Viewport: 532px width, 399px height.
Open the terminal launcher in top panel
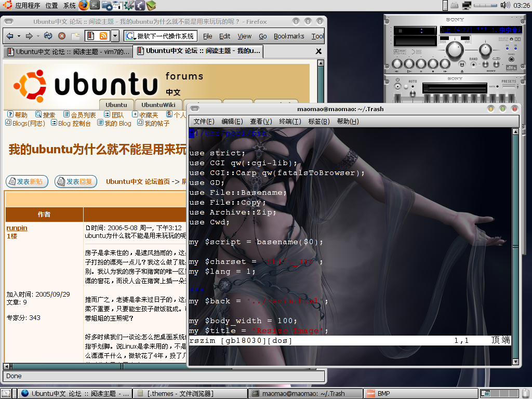[x=95, y=5]
